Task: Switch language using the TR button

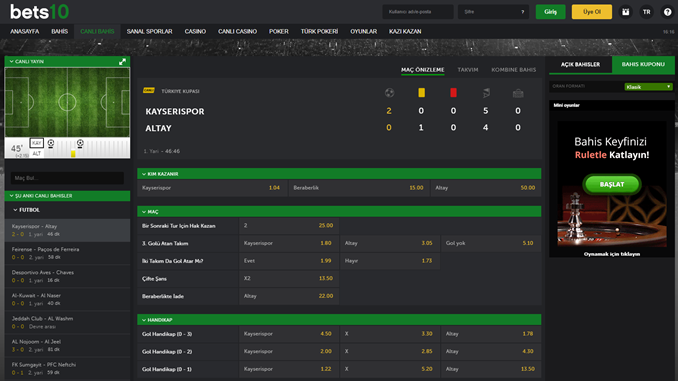Action: click(x=646, y=12)
